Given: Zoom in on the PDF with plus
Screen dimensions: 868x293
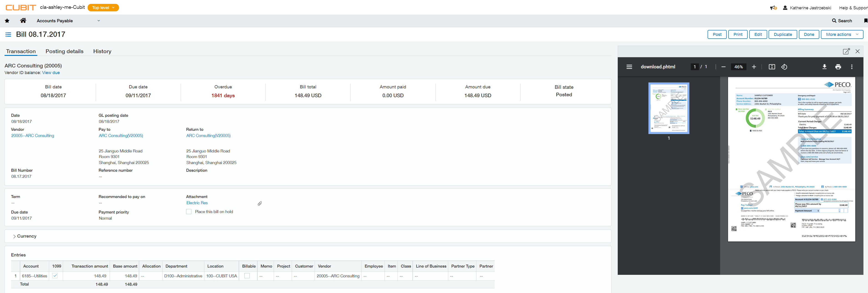Looking at the screenshot, I should pyautogui.click(x=754, y=67).
